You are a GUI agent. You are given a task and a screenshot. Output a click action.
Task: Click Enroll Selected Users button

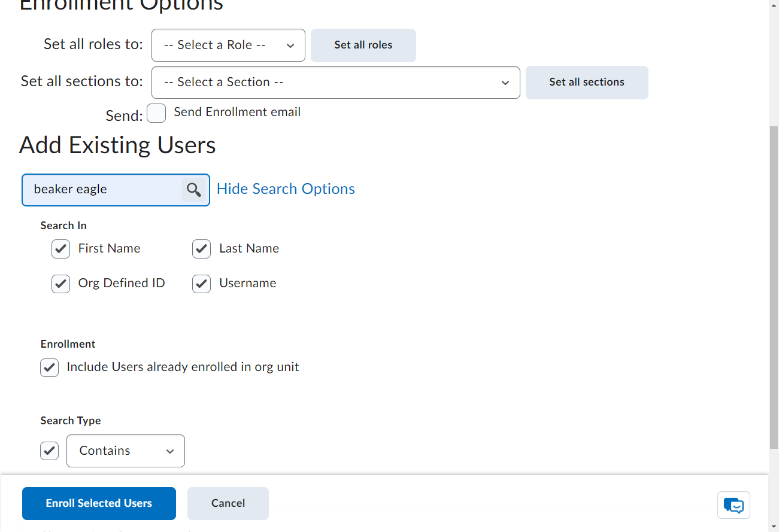(x=99, y=503)
